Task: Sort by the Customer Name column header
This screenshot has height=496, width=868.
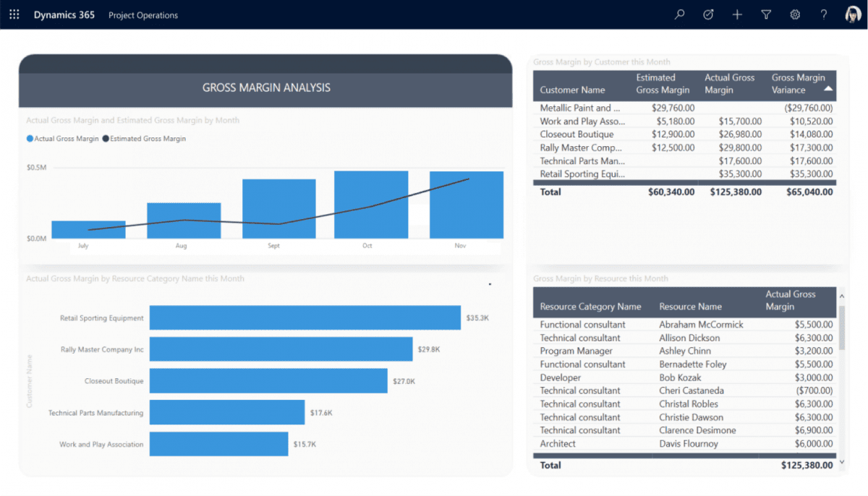Action: coord(572,90)
